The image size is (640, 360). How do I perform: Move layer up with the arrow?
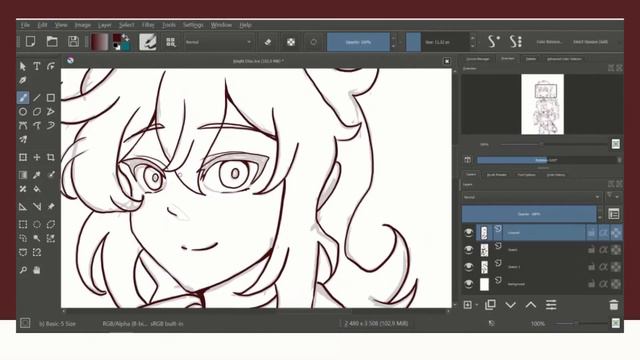pyautogui.click(x=531, y=305)
